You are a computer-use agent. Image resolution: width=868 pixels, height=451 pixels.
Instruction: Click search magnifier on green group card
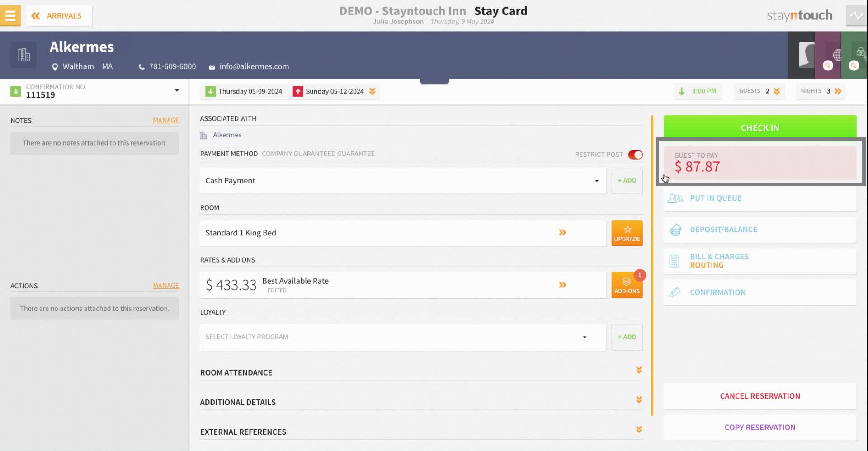[x=854, y=66]
